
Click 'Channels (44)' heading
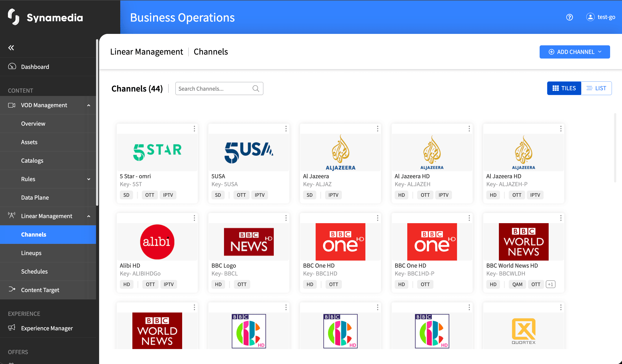coord(137,88)
